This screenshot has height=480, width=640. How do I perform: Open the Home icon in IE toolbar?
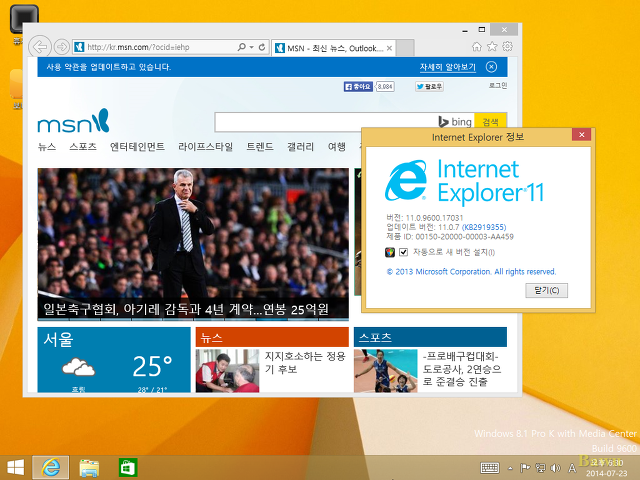477,47
